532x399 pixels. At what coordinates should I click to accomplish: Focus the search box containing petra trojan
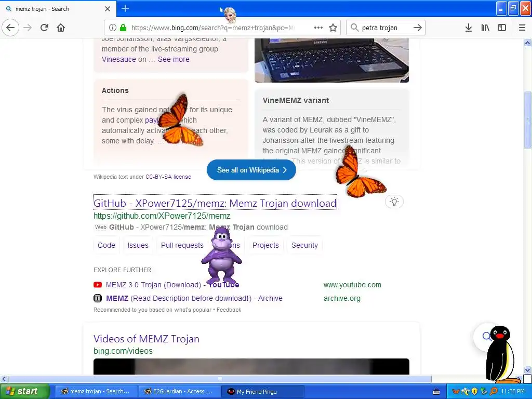click(386, 28)
